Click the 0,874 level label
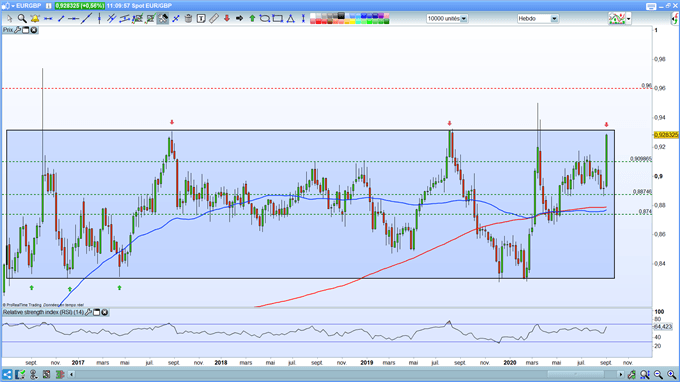Screen dimensions: 680x382 (645, 212)
